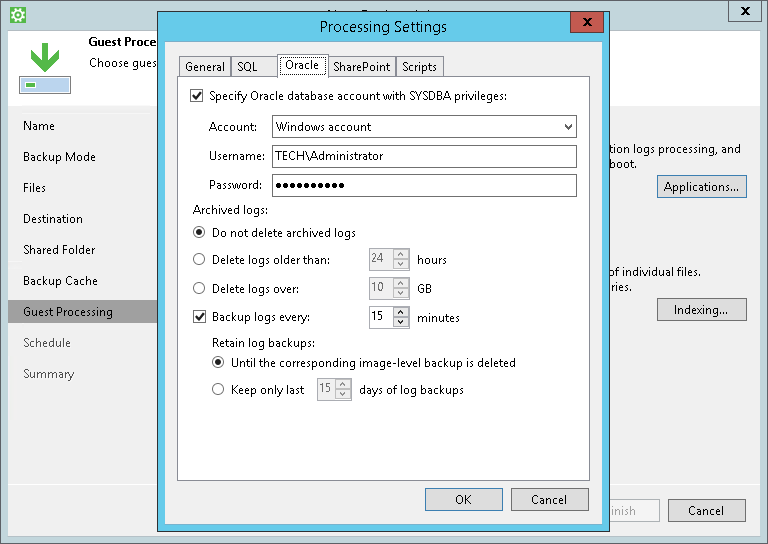Viewport: 768px width, 544px height.
Task: Click OK in Processing Settings
Action: pos(463,499)
